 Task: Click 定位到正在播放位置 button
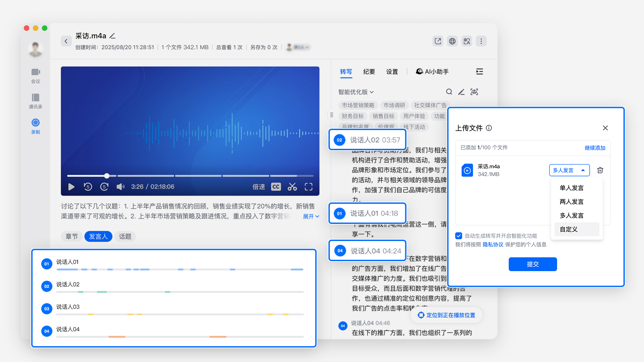(x=446, y=315)
